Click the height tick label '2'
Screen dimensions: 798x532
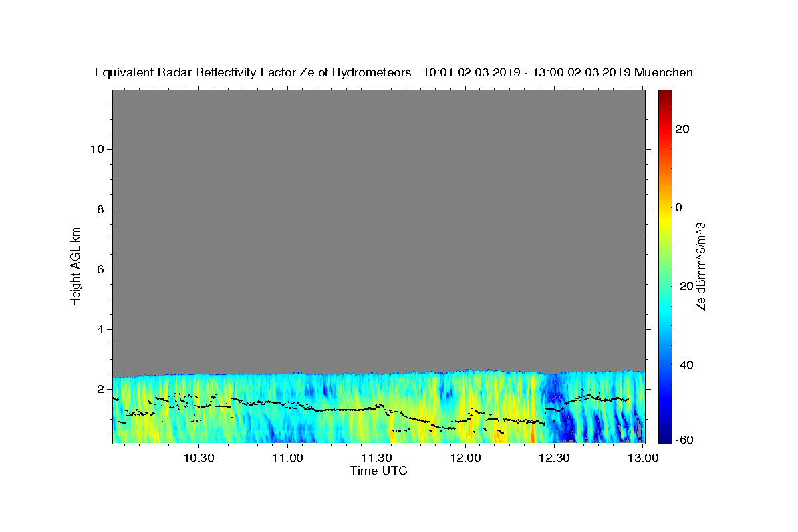click(x=100, y=389)
